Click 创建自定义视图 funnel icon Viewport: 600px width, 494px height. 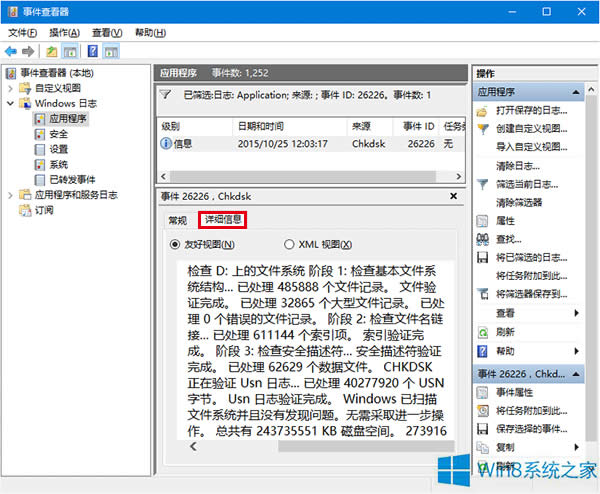(x=483, y=129)
